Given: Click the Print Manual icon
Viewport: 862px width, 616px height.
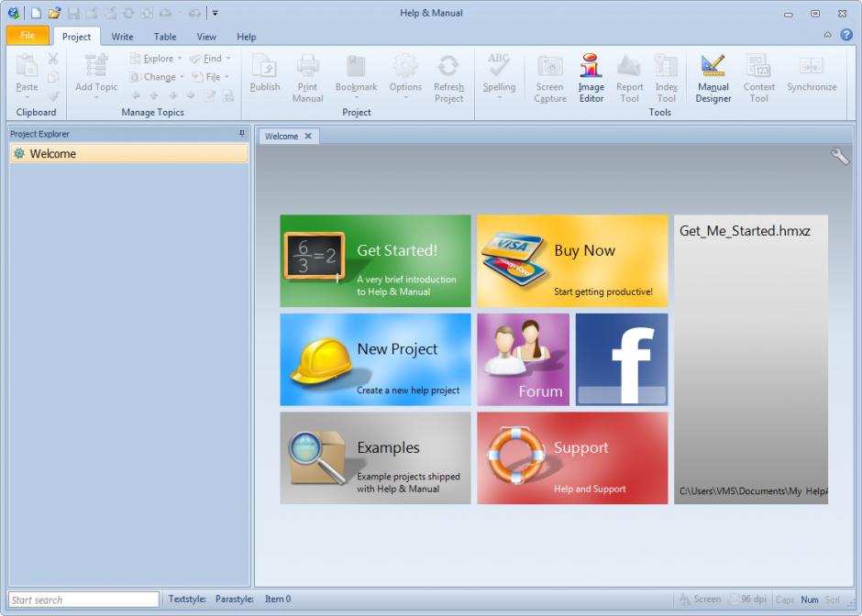Looking at the screenshot, I should (x=307, y=66).
